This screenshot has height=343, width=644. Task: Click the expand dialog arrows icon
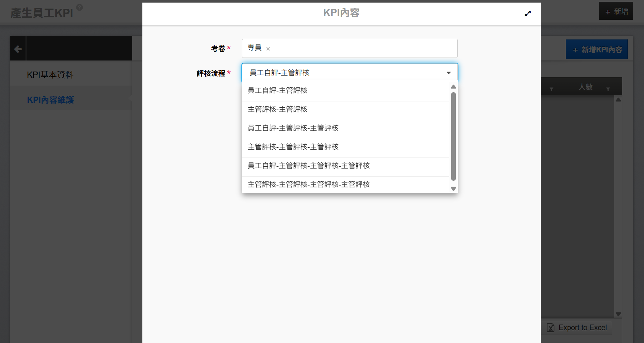click(x=527, y=14)
